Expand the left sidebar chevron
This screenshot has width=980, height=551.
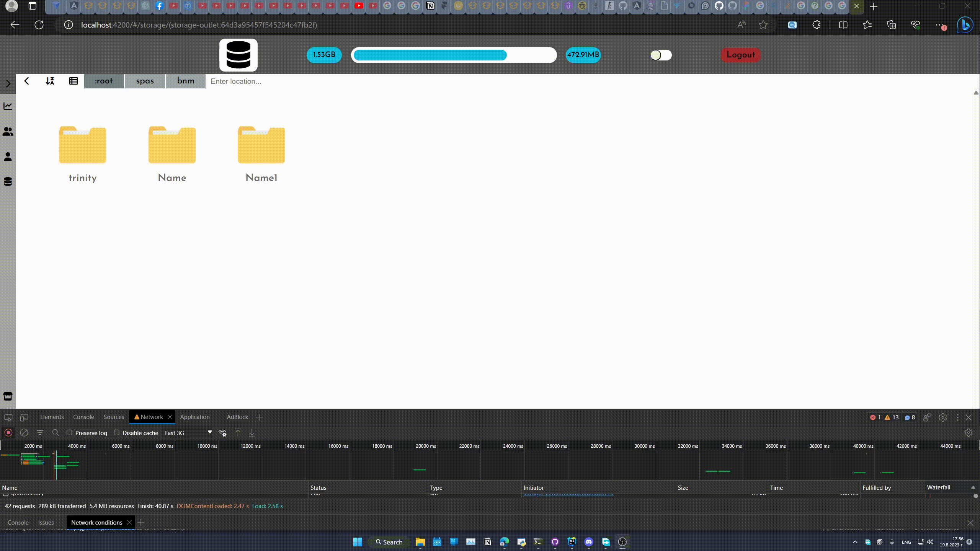point(8,83)
